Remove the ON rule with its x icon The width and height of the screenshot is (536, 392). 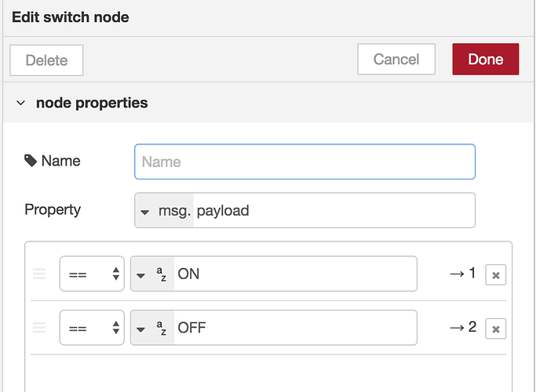click(495, 274)
